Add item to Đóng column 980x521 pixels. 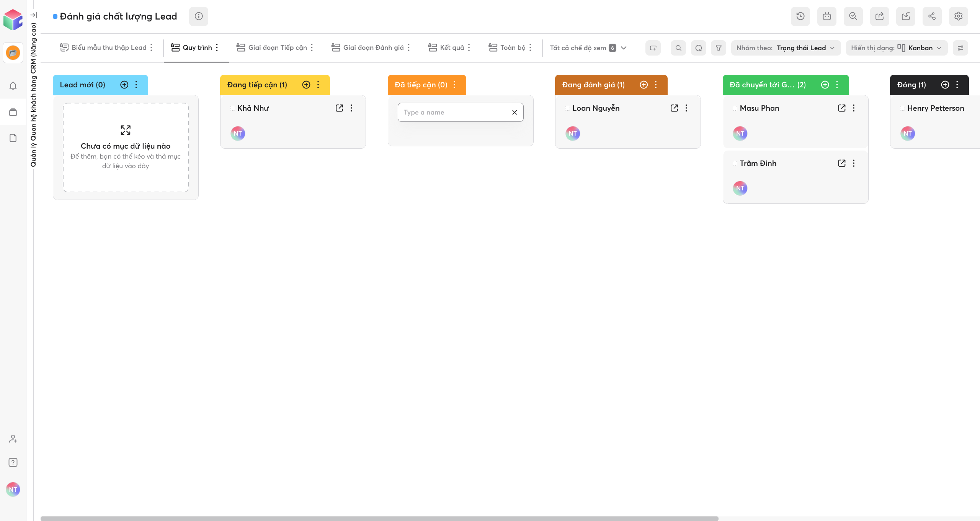[x=945, y=85]
